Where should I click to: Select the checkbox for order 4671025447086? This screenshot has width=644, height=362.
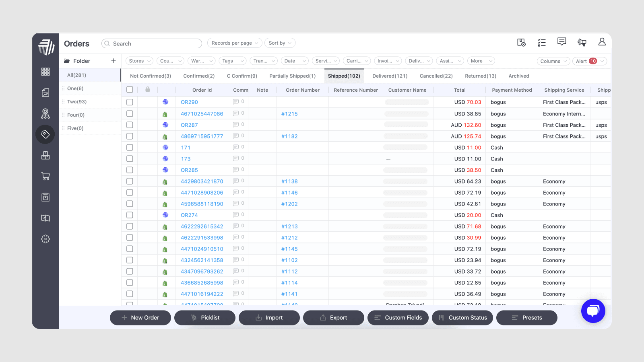(x=130, y=114)
